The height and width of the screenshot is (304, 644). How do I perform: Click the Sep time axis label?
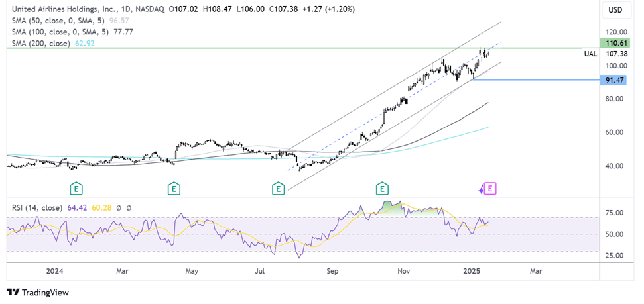tap(332, 271)
